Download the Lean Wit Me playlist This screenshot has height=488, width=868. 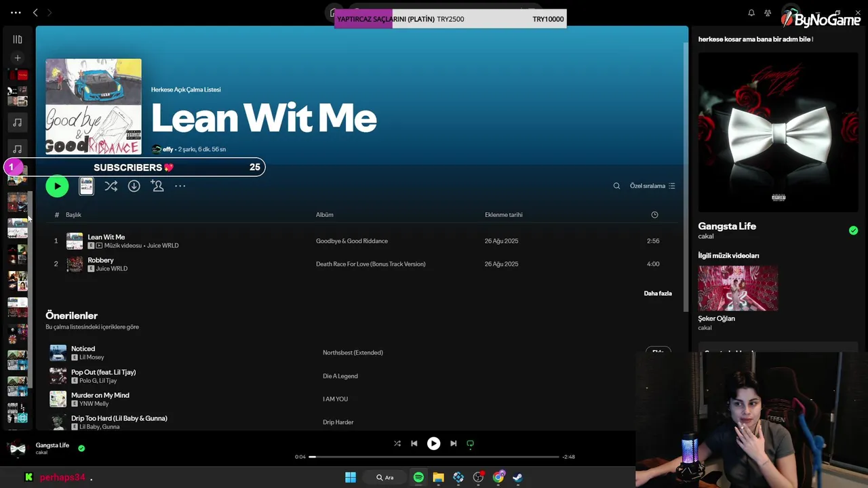coord(134,186)
